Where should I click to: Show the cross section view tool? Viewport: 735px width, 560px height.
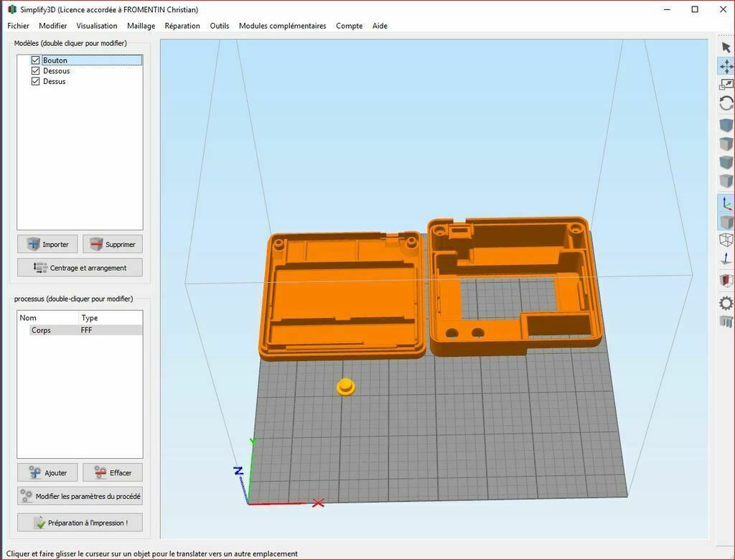(726, 280)
